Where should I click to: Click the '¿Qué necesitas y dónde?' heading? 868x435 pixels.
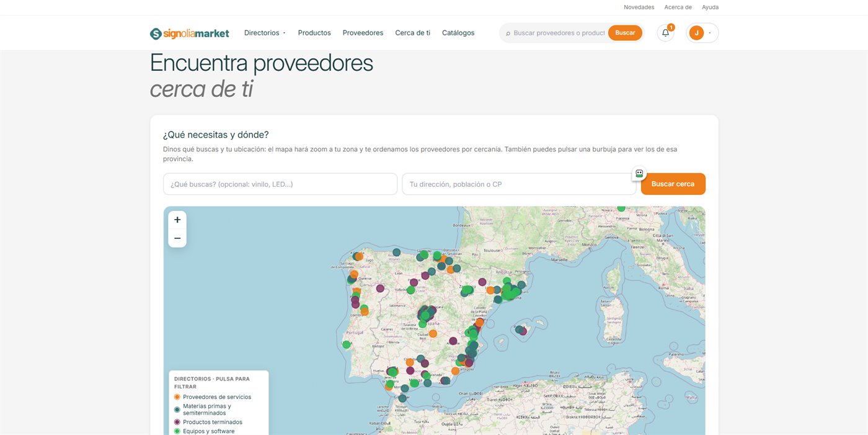[x=216, y=135]
